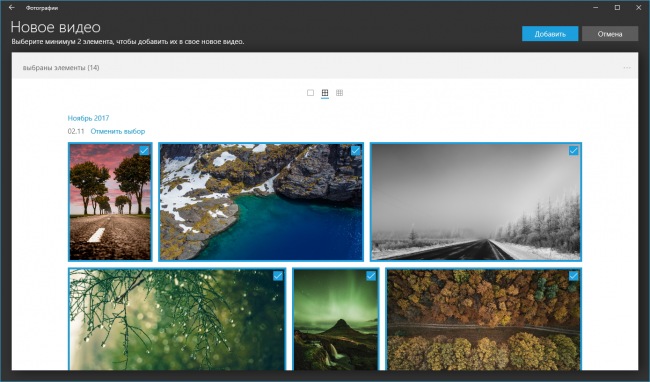The height and width of the screenshot is (382, 650).
Task: Click the Отменить выбор link
Action: pos(118,131)
